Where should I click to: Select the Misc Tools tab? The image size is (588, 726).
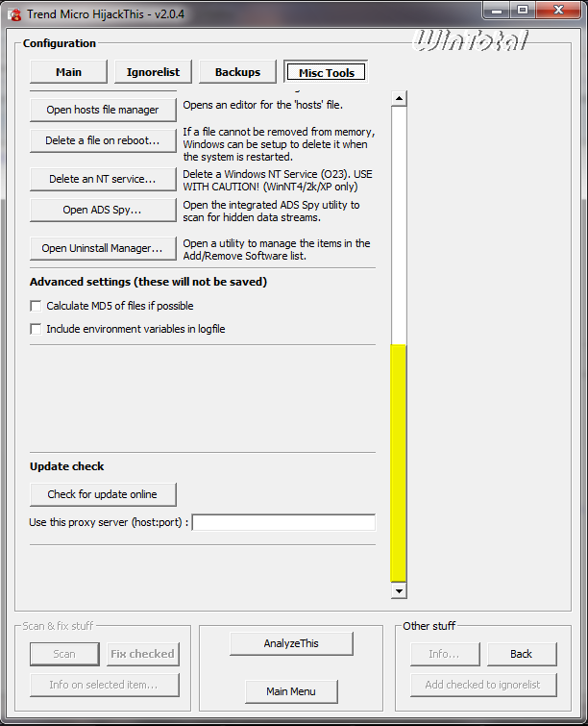[x=326, y=72]
